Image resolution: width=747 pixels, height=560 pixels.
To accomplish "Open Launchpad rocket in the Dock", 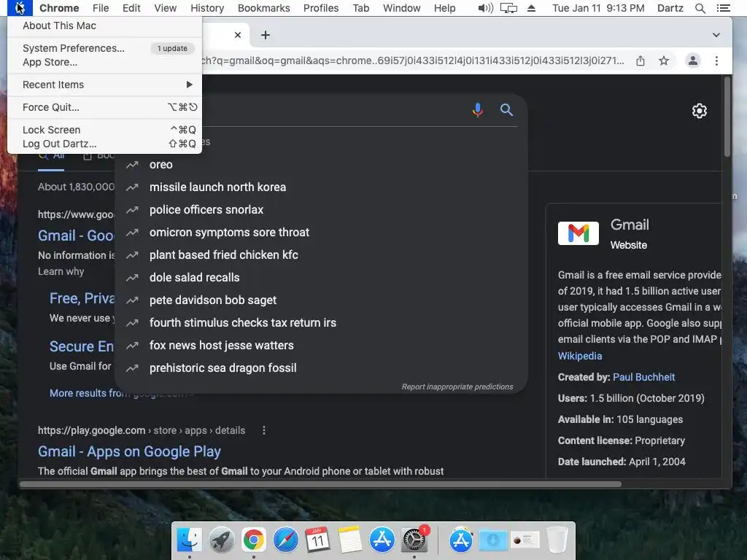I will click(221, 540).
